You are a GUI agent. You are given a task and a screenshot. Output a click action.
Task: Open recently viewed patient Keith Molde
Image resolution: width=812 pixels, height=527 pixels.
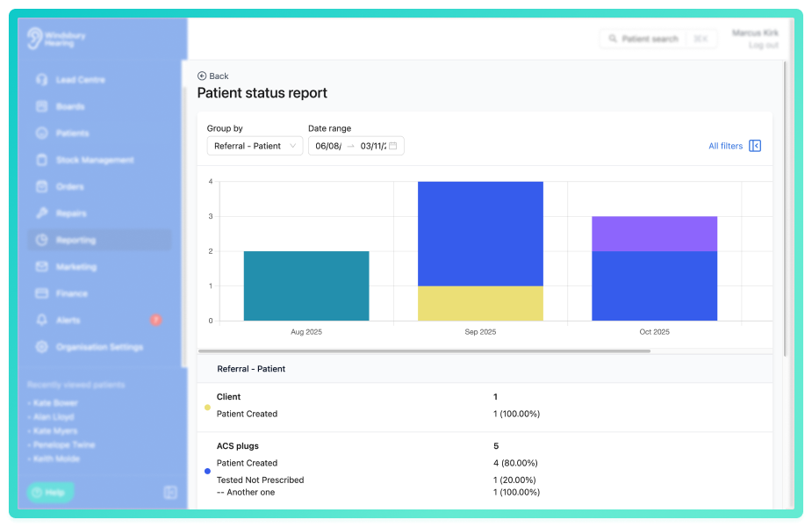coord(56,458)
